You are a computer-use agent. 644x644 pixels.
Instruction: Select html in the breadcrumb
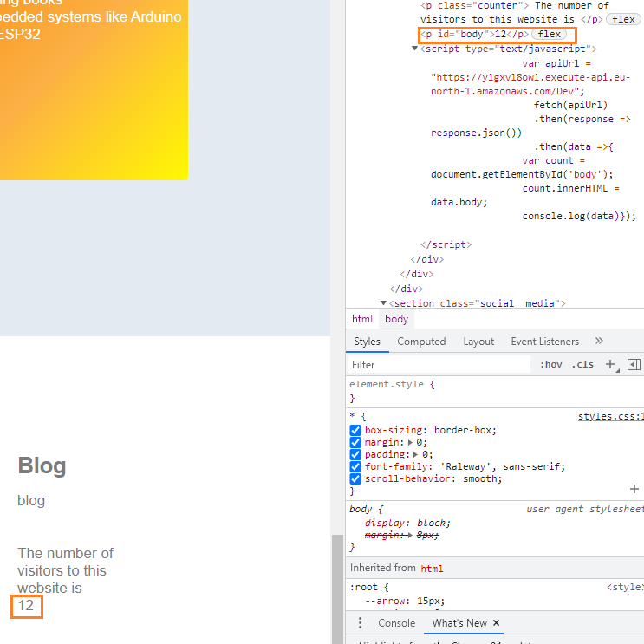(361, 319)
